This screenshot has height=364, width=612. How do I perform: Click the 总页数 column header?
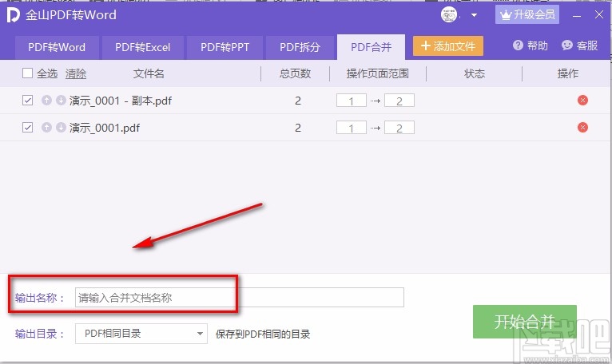[295, 73]
